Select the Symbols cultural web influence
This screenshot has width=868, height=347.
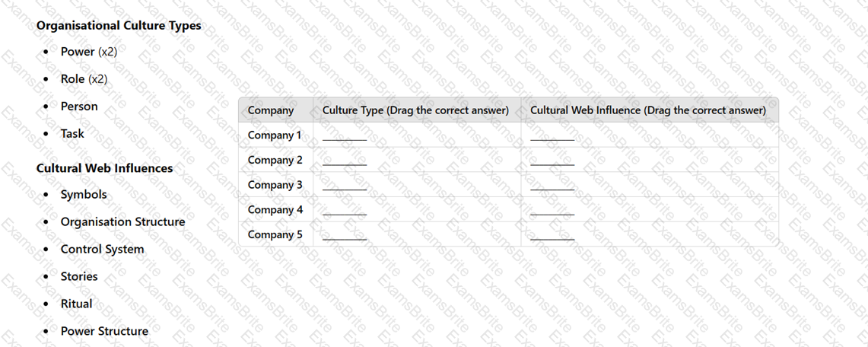[x=84, y=195]
